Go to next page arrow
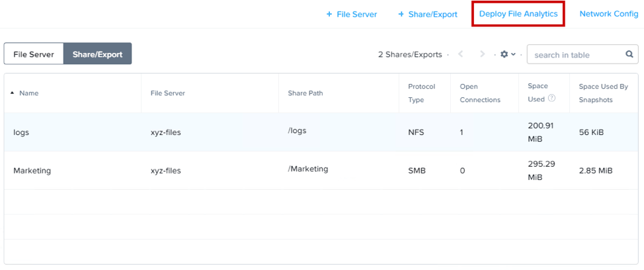The image size is (644, 270). 482,54
